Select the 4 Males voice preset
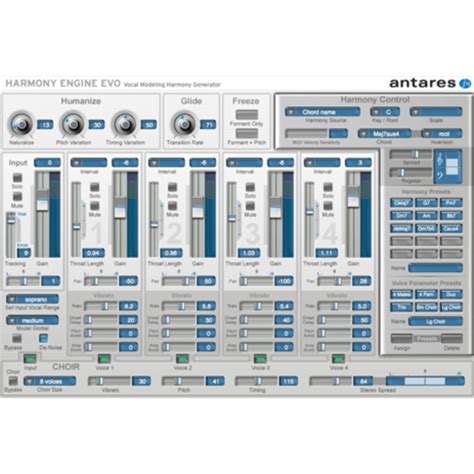 401,294
